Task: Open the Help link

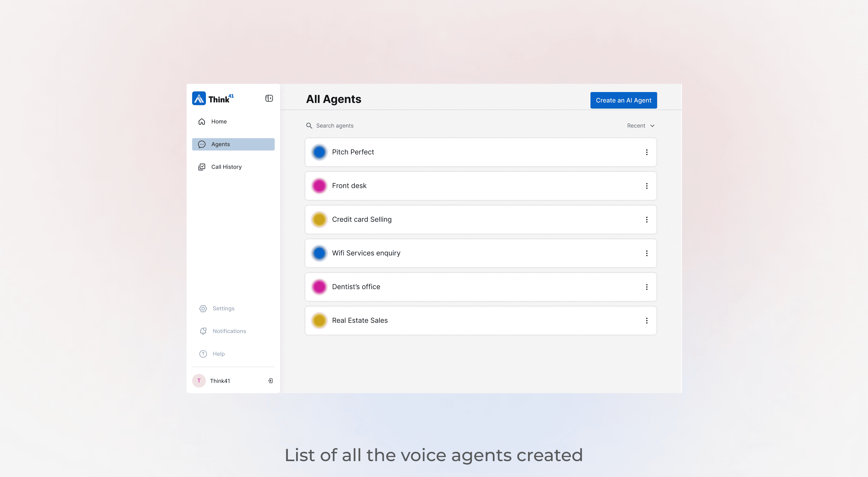Action: tap(218, 354)
